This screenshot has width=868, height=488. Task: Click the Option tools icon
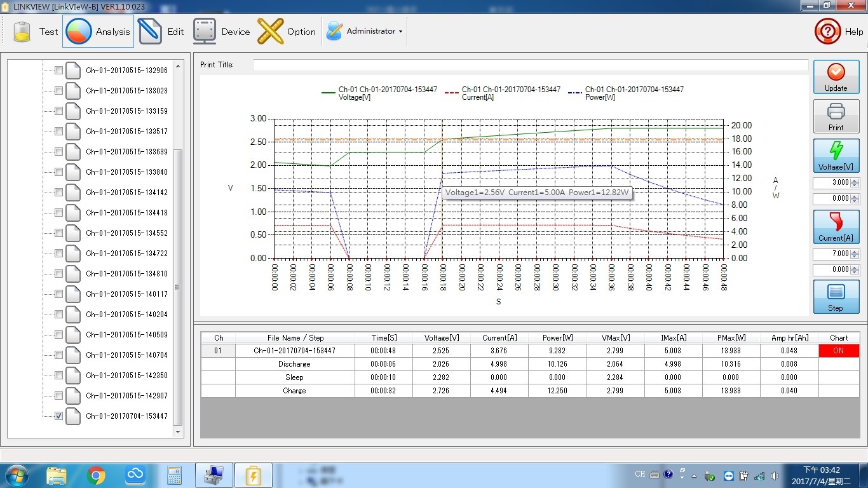(x=271, y=31)
